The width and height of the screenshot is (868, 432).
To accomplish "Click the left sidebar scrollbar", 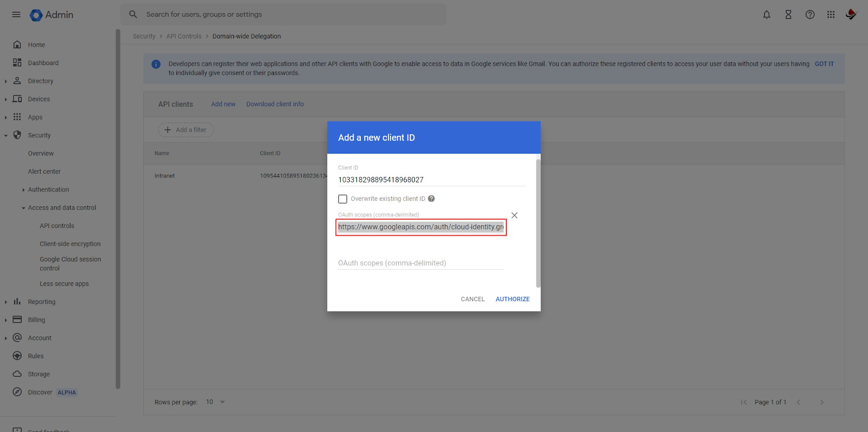I will pyautogui.click(x=118, y=209).
